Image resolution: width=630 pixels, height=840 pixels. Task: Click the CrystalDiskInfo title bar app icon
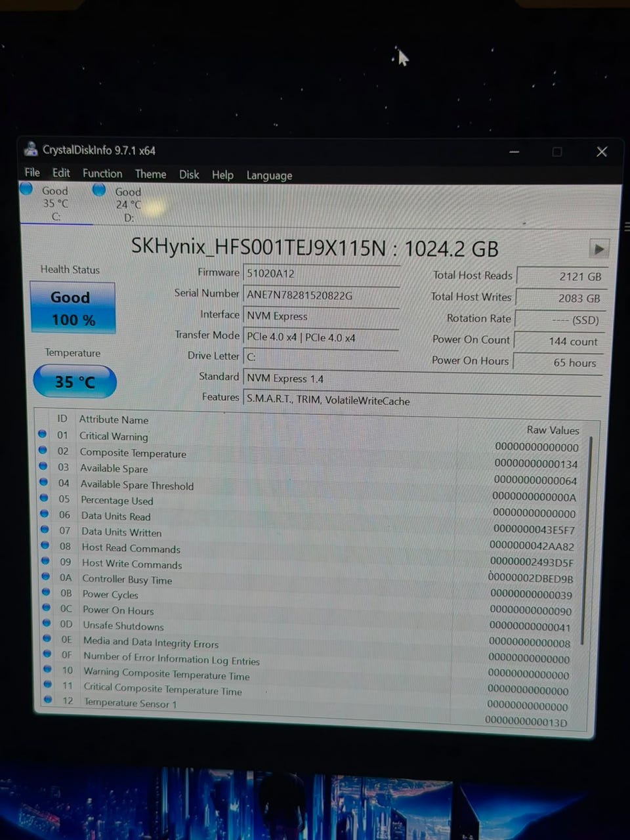tap(30, 149)
